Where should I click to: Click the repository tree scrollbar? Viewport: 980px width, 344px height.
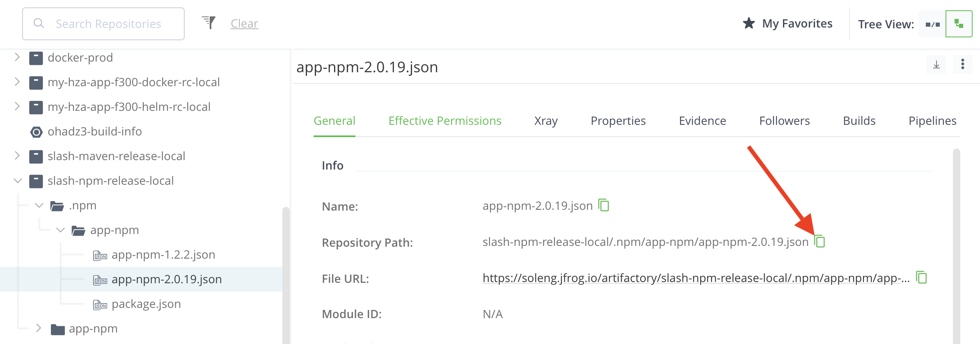(x=286, y=275)
